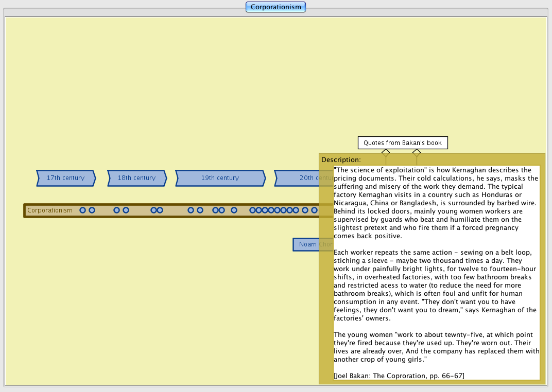This screenshot has width=552, height=392.
Task: Click the isolated circle before the dense cluster
Action: click(x=234, y=210)
